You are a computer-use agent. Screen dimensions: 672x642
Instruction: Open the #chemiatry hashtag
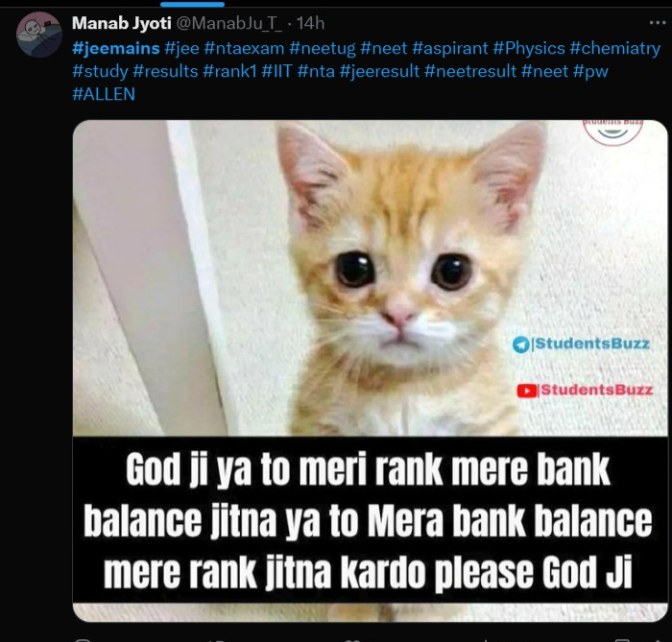pos(614,48)
